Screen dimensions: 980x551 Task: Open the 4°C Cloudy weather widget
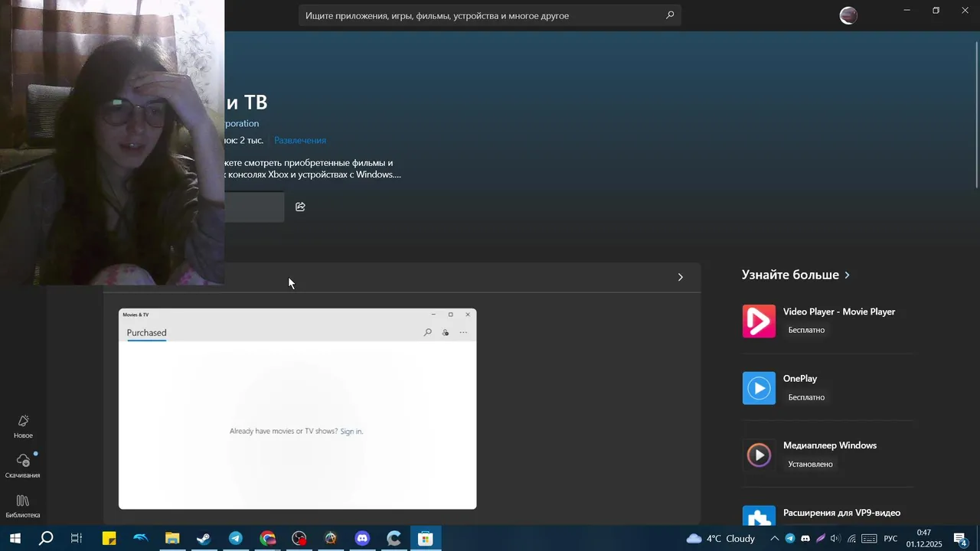coord(720,539)
